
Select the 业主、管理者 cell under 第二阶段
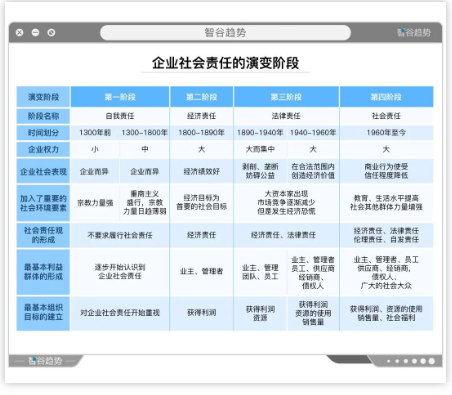click(x=202, y=271)
